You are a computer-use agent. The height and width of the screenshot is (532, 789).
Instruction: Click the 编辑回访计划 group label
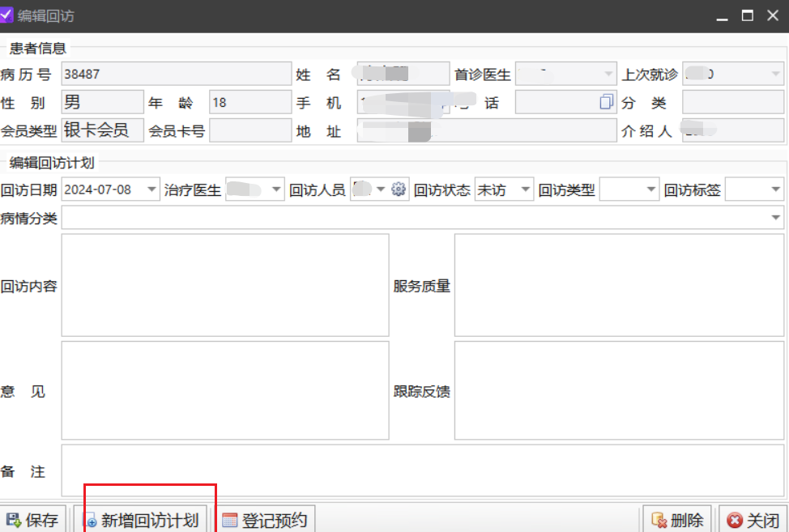[52, 163]
